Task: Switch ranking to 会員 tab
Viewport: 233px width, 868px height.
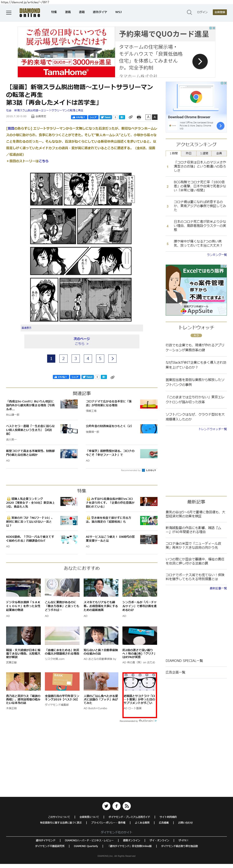Action: (x=219, y=153)
